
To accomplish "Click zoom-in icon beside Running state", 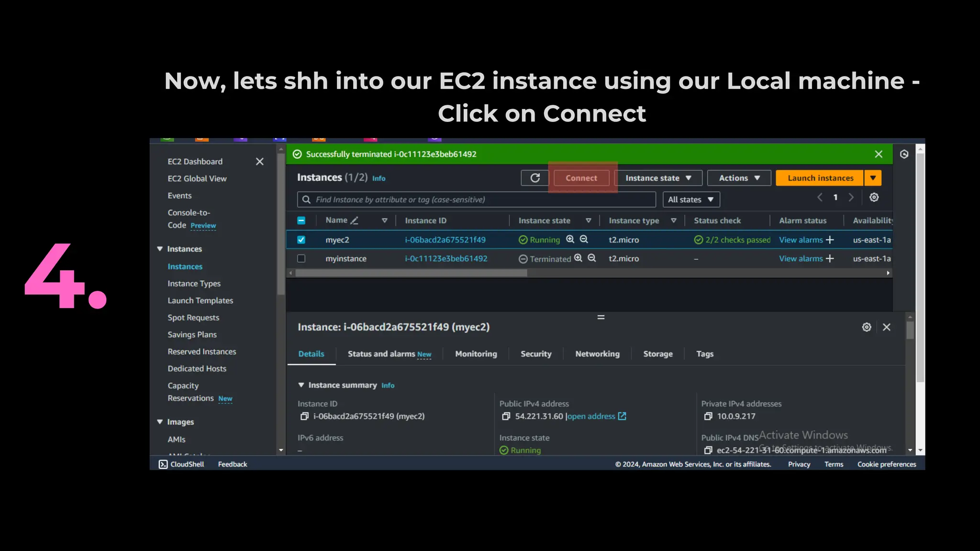I will pos(570,239).
